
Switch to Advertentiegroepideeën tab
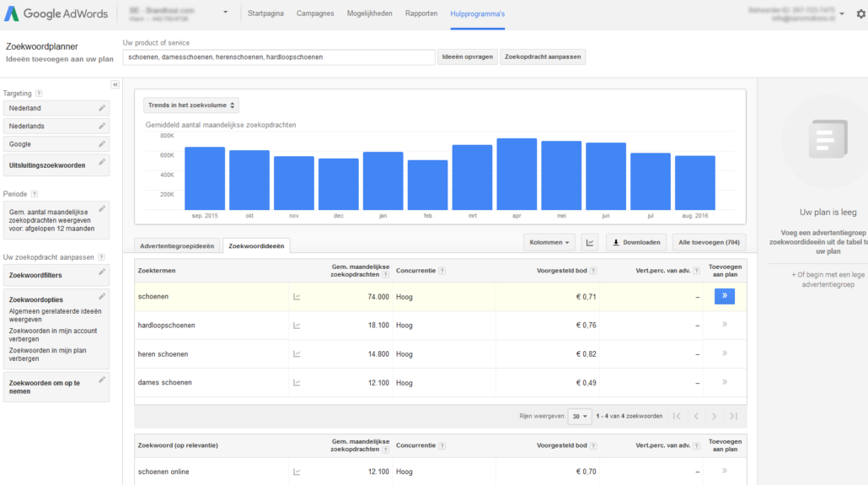[x=177, y=245]
